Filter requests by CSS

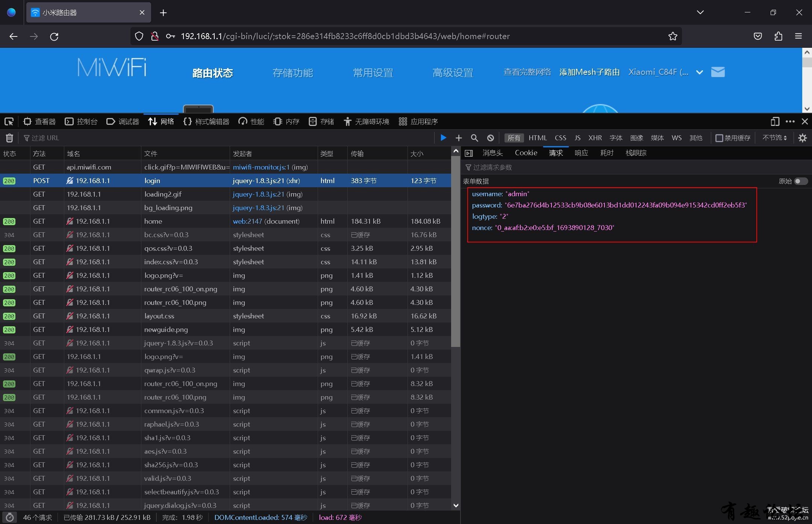point(560,138)
